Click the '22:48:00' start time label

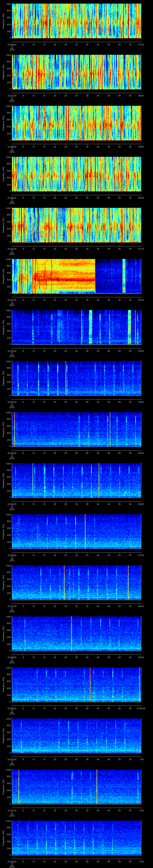[12, 147]
